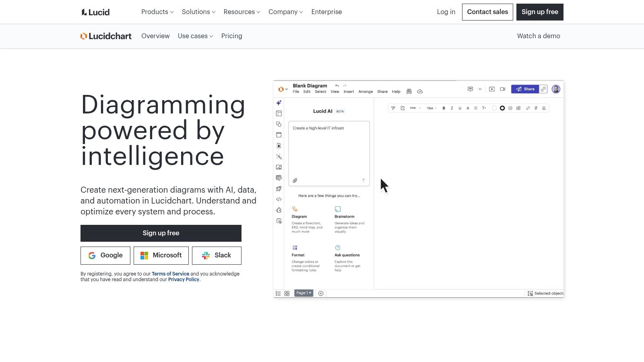Click the Lucid AI prompt text box
644x362 pixels.
pos(329,153)
